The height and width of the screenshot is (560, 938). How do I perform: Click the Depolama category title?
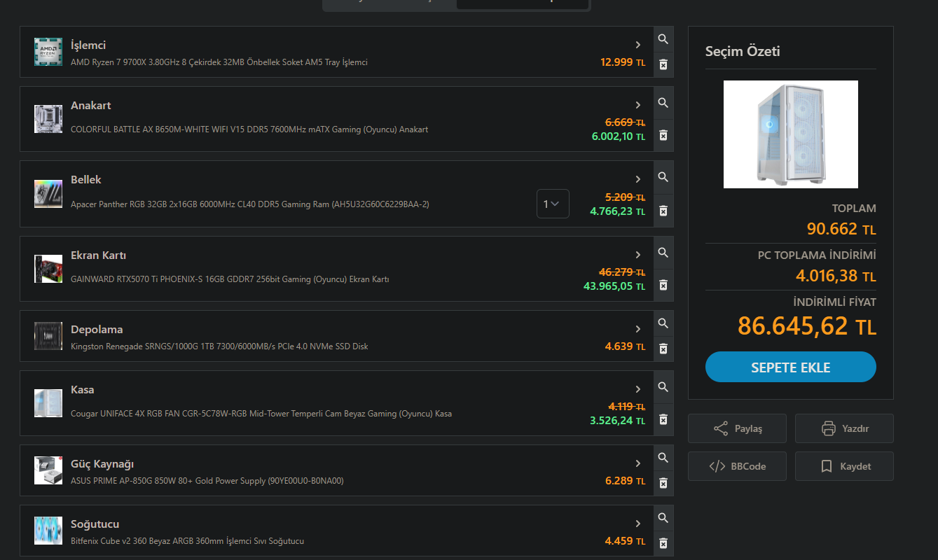[x=97, y=329]
